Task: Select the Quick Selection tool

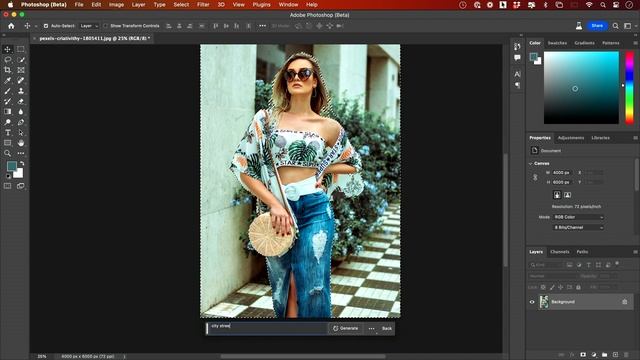Action: (x=20, y=60)
